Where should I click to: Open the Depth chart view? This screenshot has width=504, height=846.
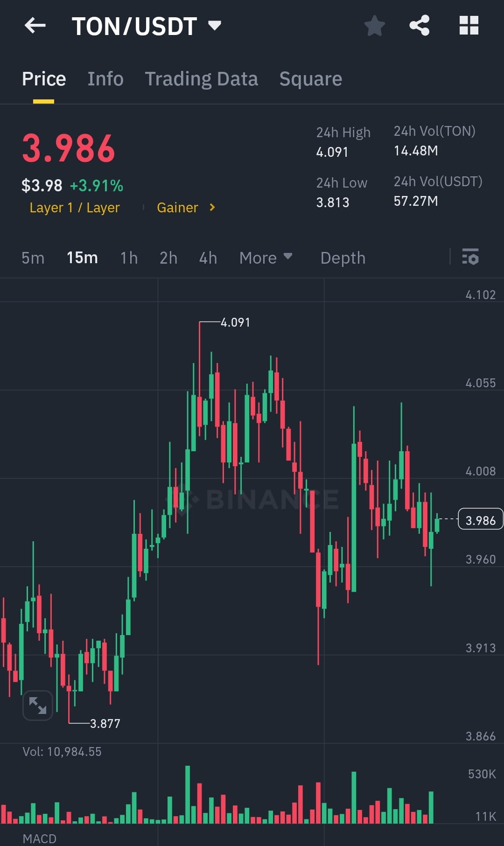coord(343,258)
